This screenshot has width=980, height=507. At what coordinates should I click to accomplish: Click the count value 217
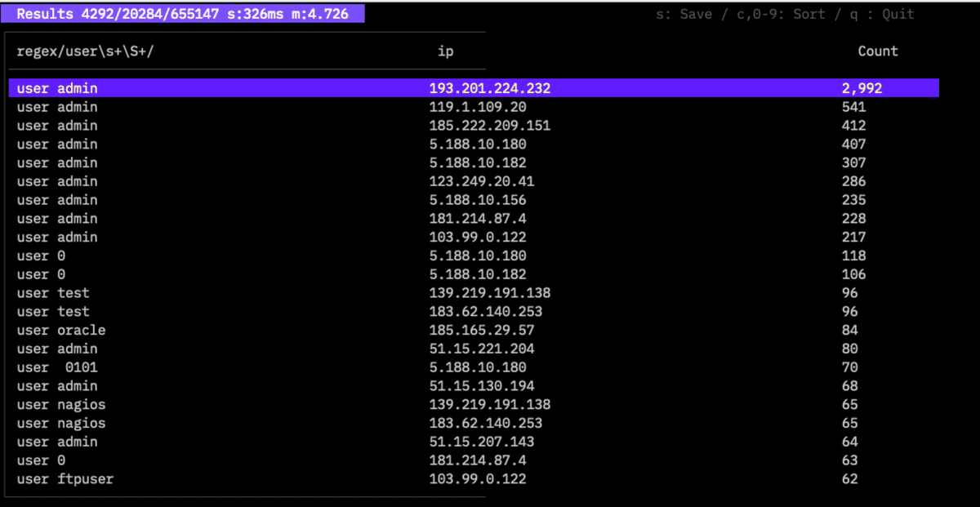[854, 238]
